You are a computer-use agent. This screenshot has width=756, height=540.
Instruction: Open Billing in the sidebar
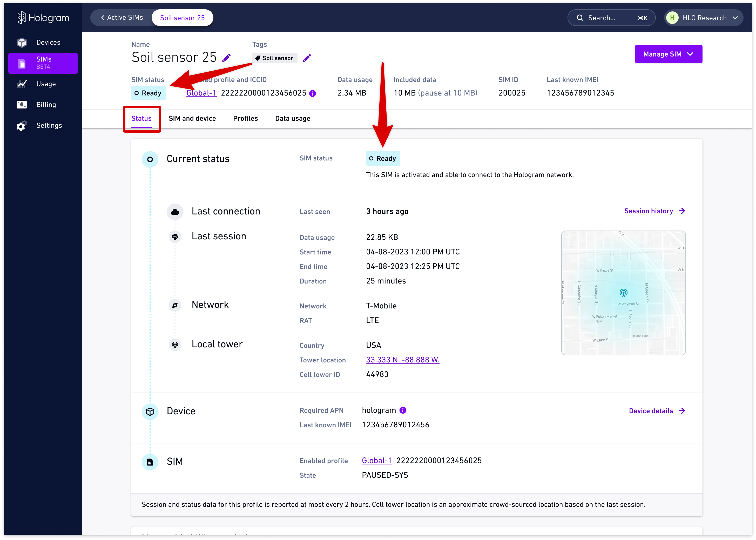coord(46,105)
